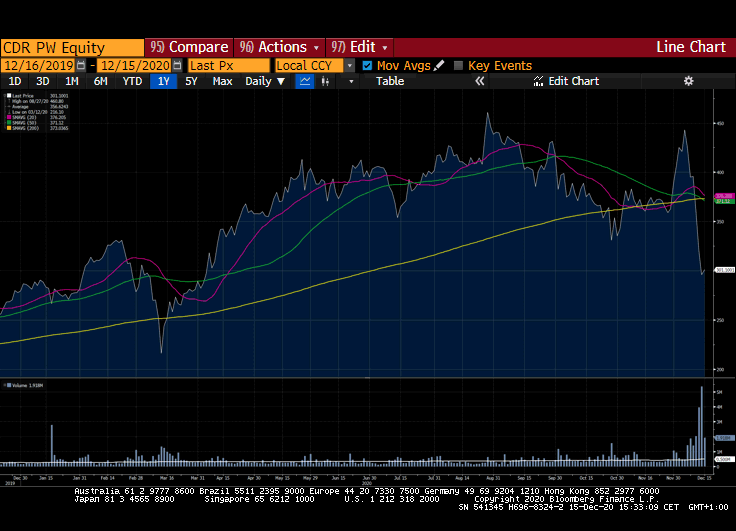The height and width of the screenshot is (531, 736).
Task: Switch to the Table view
Action: coord(390,81)
